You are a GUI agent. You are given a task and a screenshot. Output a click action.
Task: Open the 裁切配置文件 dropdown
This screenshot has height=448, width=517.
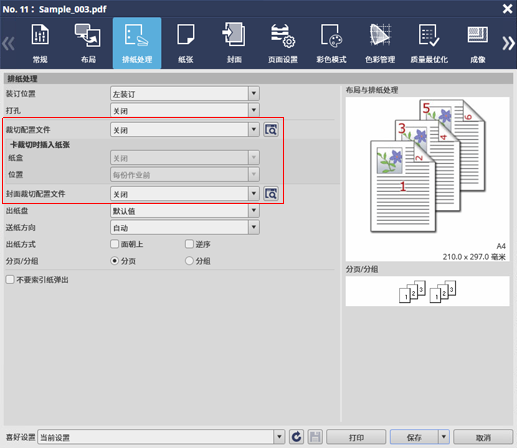[x=185, y=130]
